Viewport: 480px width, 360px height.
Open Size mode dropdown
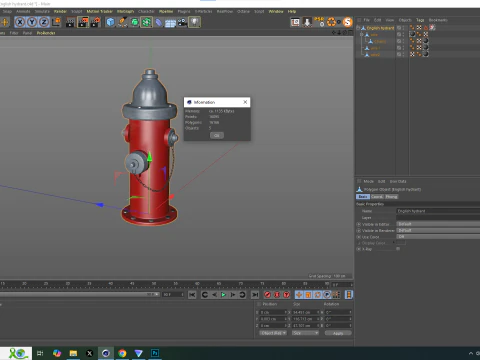coord(306,333)
